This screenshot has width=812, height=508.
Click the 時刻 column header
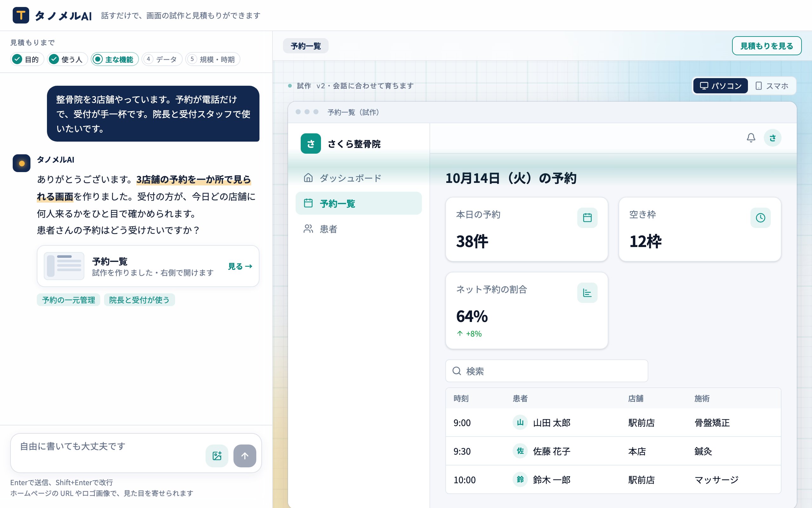(461, 398)
